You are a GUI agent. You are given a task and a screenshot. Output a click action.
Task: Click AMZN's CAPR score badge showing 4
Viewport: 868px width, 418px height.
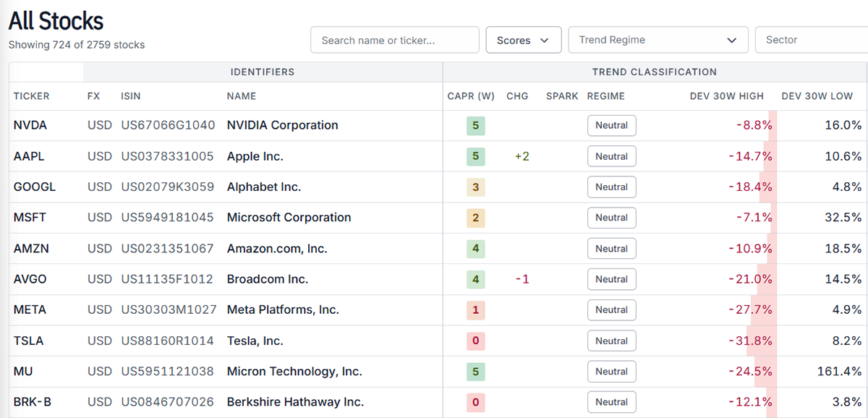[x=475, y=249]
